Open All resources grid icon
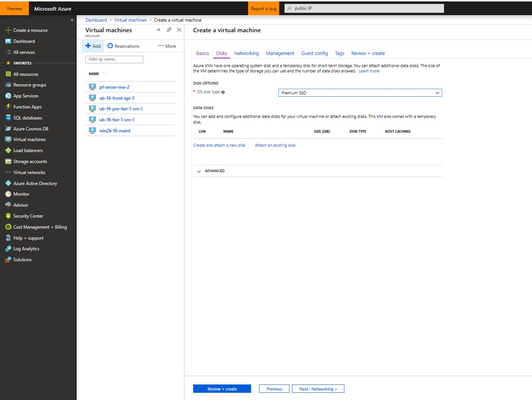The width and height of the screenshot is (532, 400). [8, 74]
